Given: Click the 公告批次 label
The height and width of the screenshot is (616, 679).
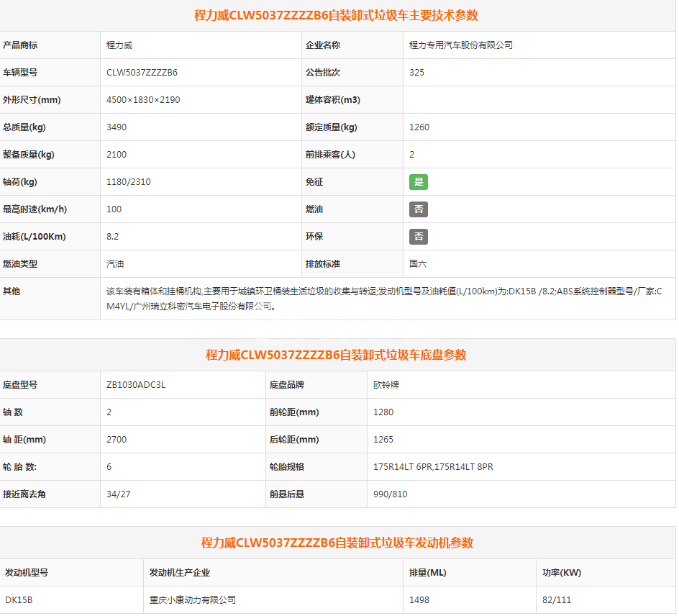Looking at the screenshot, I should click(323, 73).
